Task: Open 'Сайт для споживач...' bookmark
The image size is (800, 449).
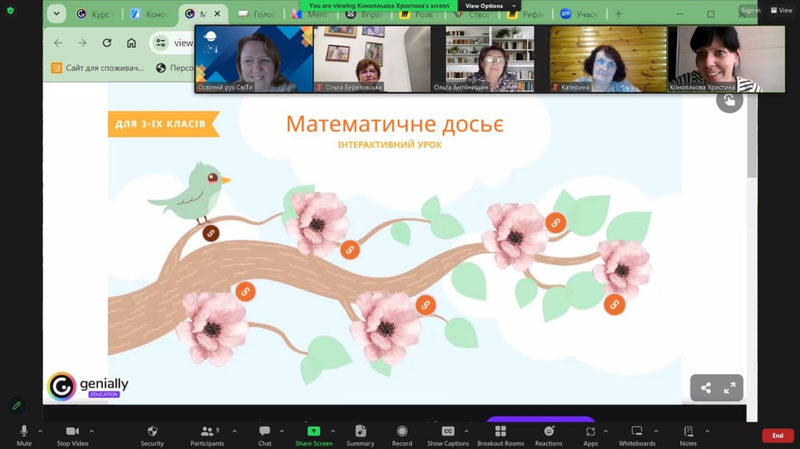Action: point(97,67)
